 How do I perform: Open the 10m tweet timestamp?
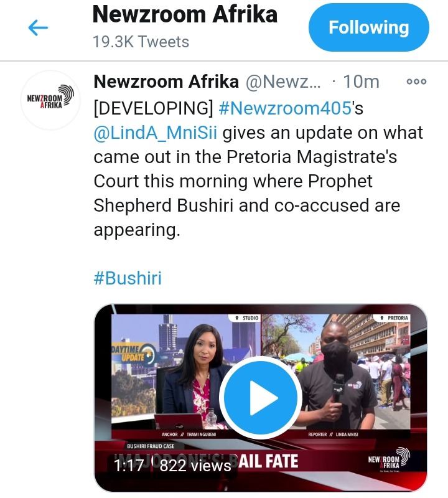pos(362,82)
